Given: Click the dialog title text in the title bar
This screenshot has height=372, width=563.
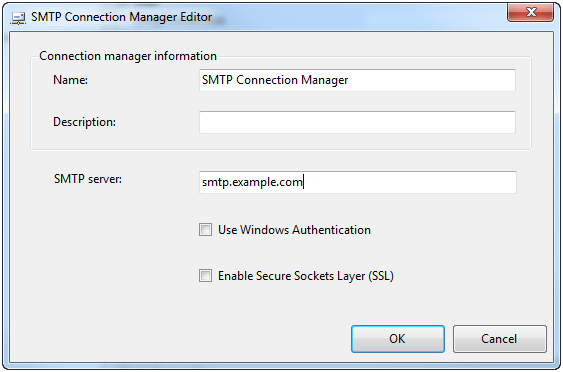Looking at the screenshot, I should point(121,17).
